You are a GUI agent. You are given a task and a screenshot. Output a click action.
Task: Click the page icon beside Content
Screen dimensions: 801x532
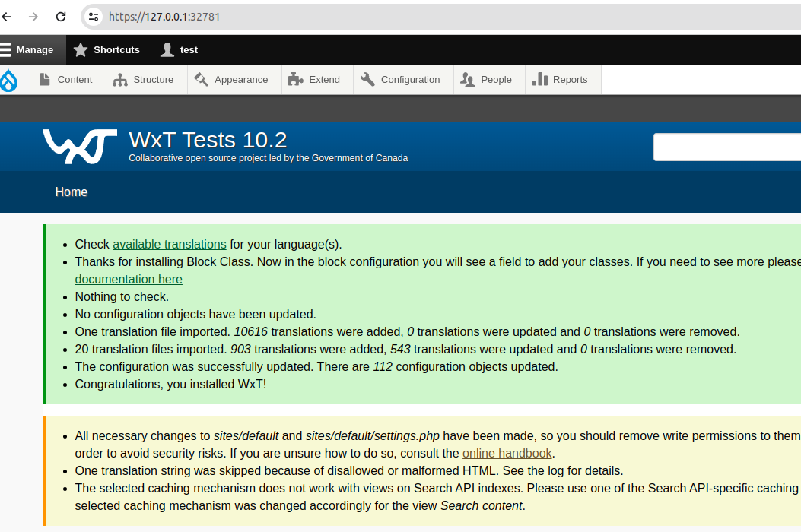click(x=45, y=80)
